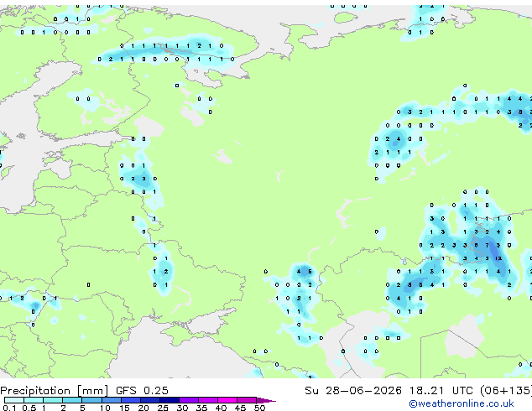Click the '50' legend scale label
This screenshot has width=532, height=411.
click(x=259, y=408)
